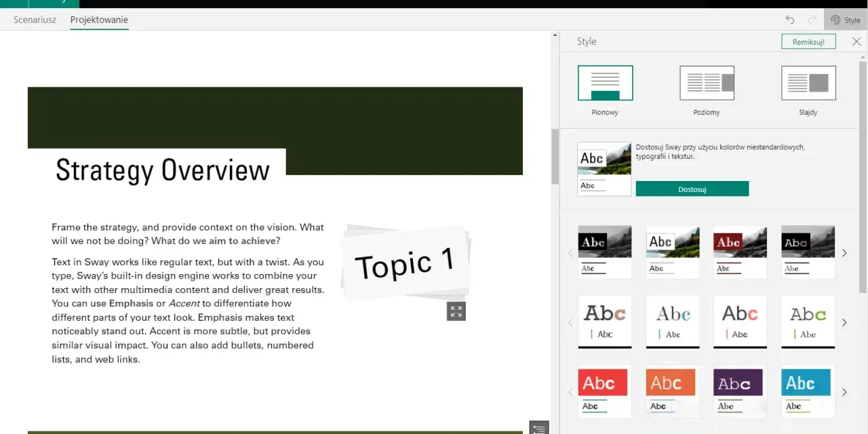
Task: Pick the black-and-white mountain style, first row
Action: tap(605, 252)
